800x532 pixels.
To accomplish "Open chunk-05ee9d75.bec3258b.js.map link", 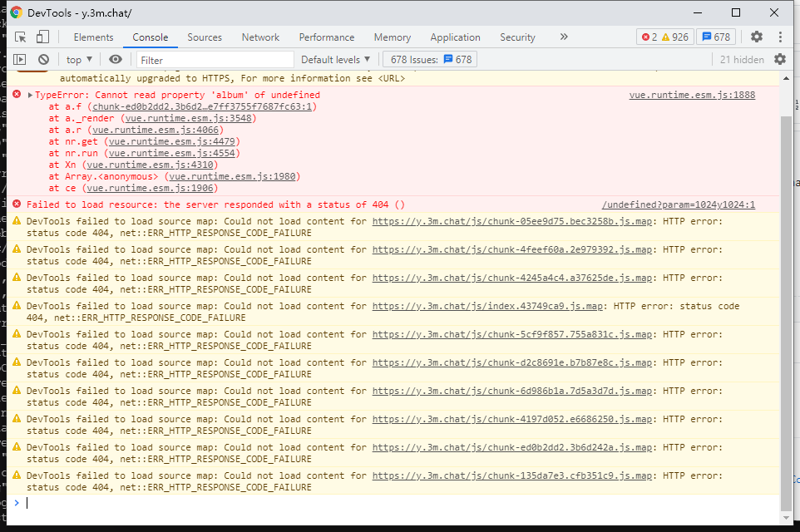I will point(512,221).
